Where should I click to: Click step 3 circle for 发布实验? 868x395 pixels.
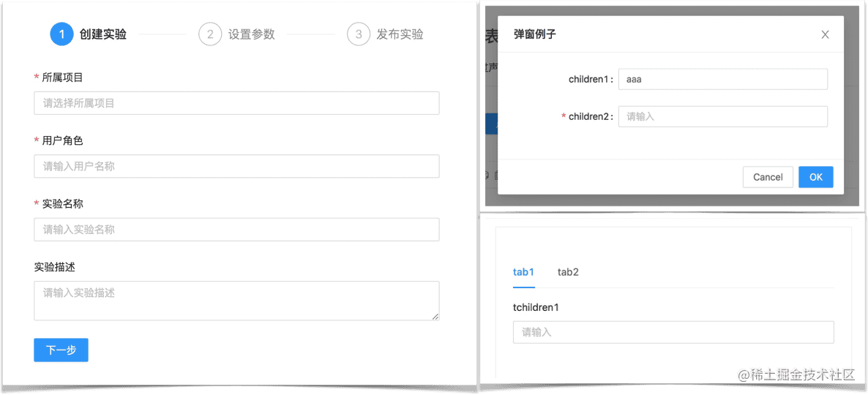[x=359, y=34]
